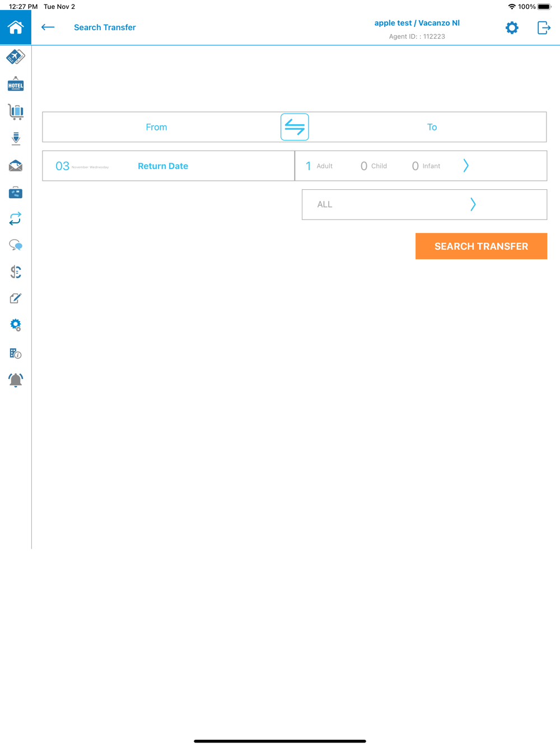Tap the Wi-Fi icon in status bar
This screenshot has height=747, width=560.
pos(512,7)
